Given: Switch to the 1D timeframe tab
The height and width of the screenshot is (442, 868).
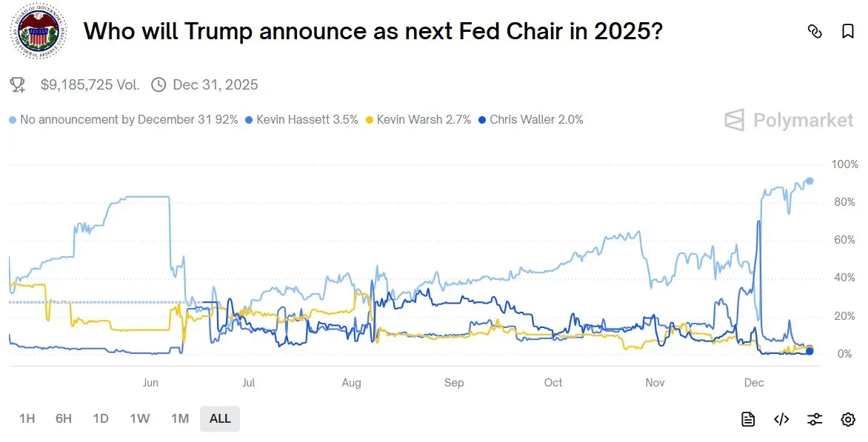Looking at the screenshot, I should click(101, 418).
